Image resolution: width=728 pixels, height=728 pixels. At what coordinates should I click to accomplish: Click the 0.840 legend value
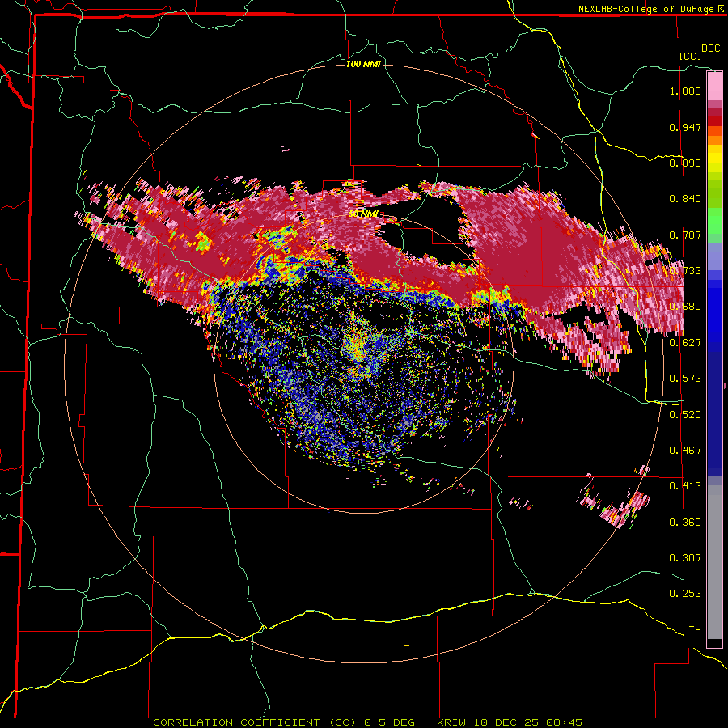685,199
